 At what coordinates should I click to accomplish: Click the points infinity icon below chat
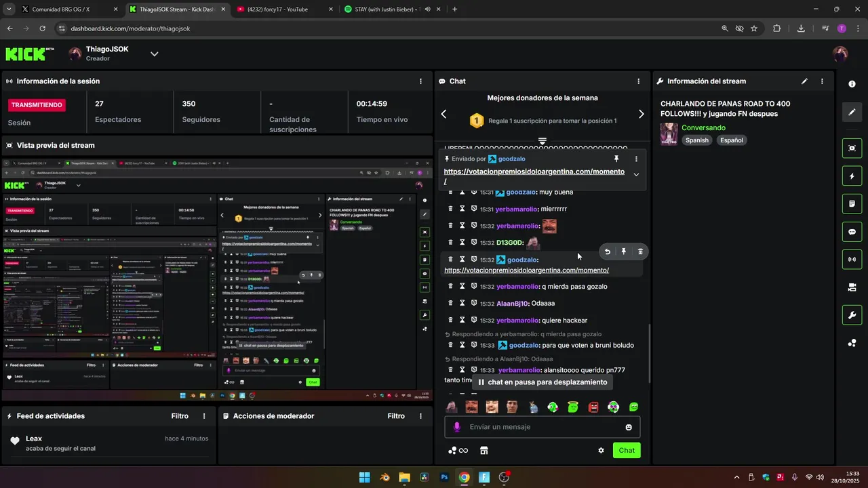tap(458, 450)
